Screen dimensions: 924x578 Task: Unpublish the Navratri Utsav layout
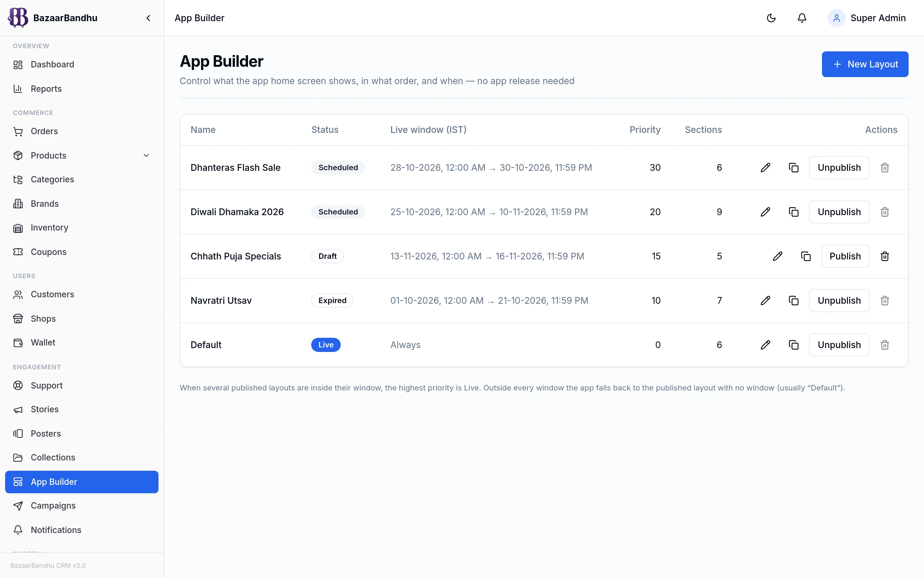(x=839, y=301)
